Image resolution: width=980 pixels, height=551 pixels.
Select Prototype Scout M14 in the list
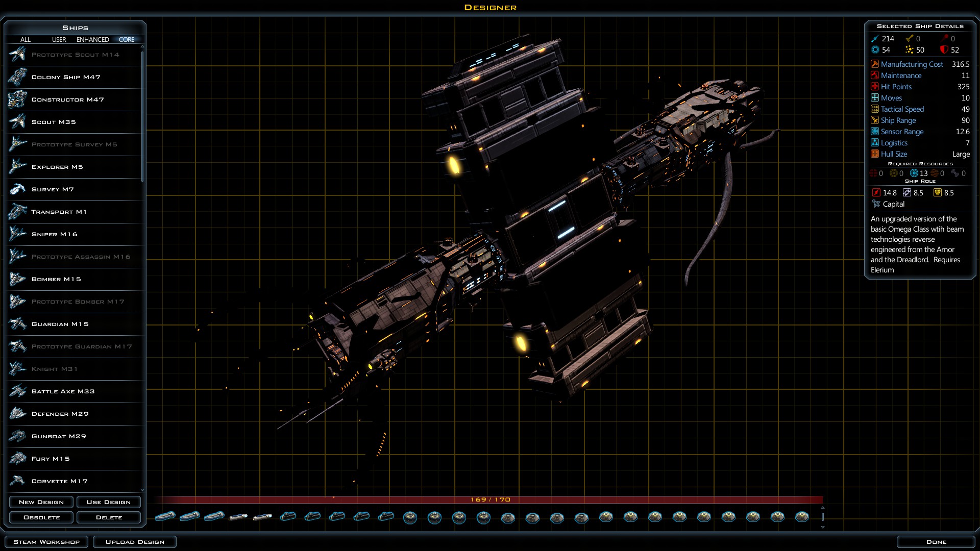tap(75, 55)
